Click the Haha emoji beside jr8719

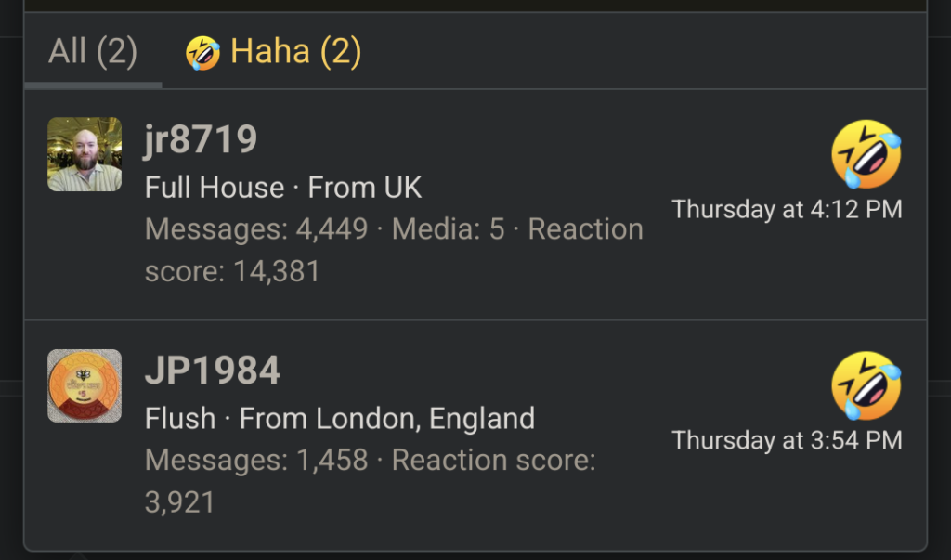click(x=866, y=154)
